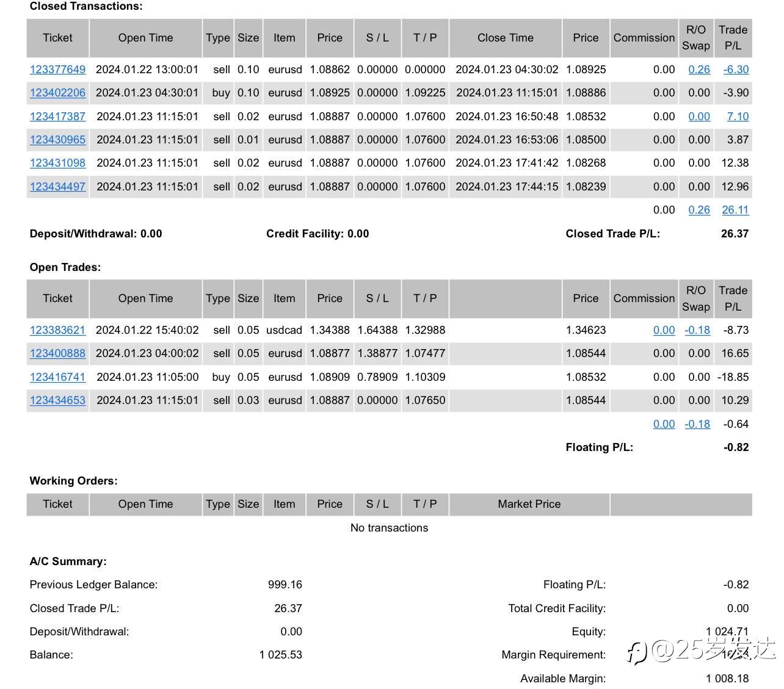Click the S/L value 1.64388

tap(377, 330)
